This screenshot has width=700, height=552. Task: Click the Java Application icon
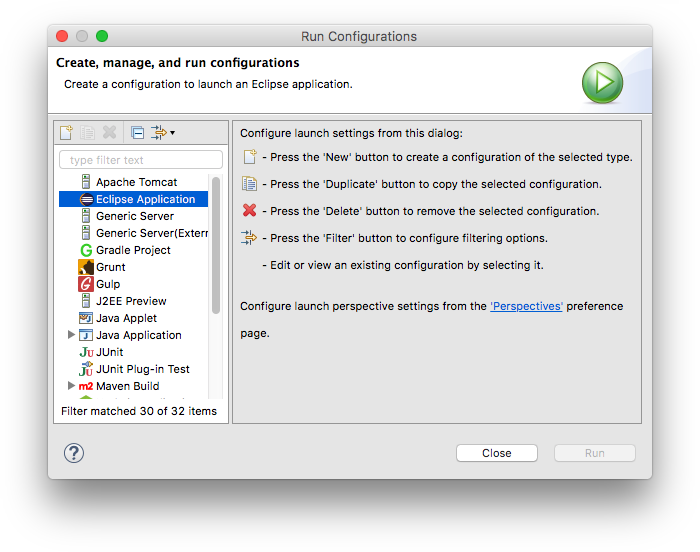pyautogui.click(x=86, y=335)
